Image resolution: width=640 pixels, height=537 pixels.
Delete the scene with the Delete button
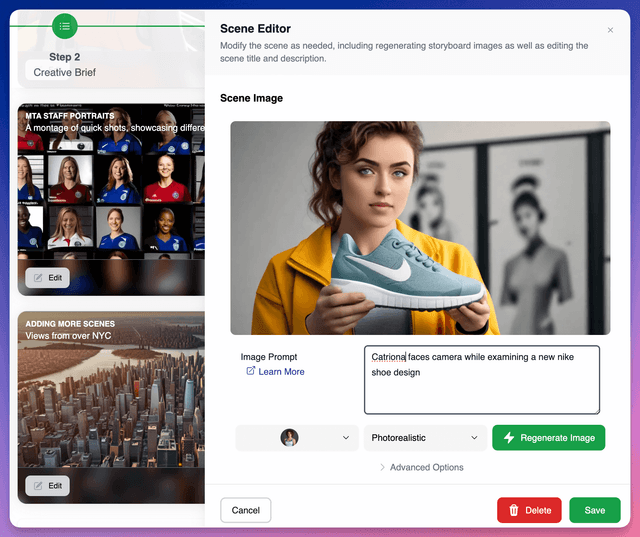[x=529, y=510]
